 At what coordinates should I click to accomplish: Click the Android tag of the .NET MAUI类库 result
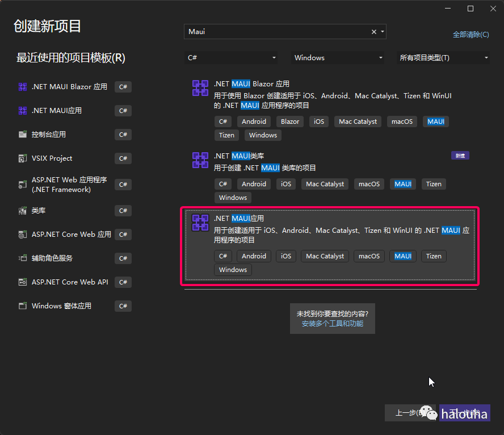coord(254,184)
